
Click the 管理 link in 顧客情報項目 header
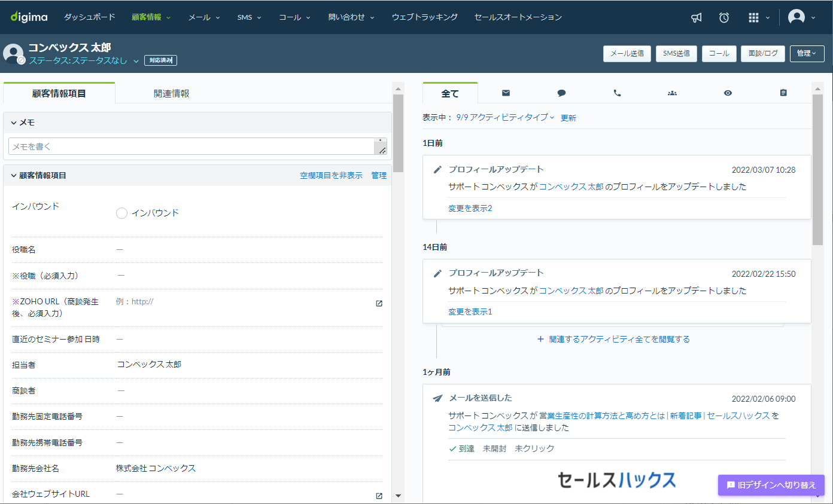[379, 175]
